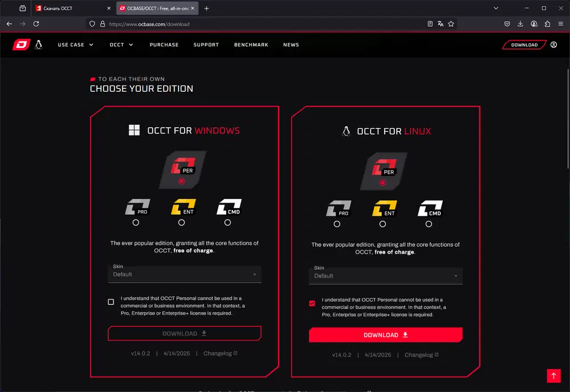Screen dimensions: 570x392
Task: Click the Linux release date 4/14/2025 text
Action: [378, 354]
